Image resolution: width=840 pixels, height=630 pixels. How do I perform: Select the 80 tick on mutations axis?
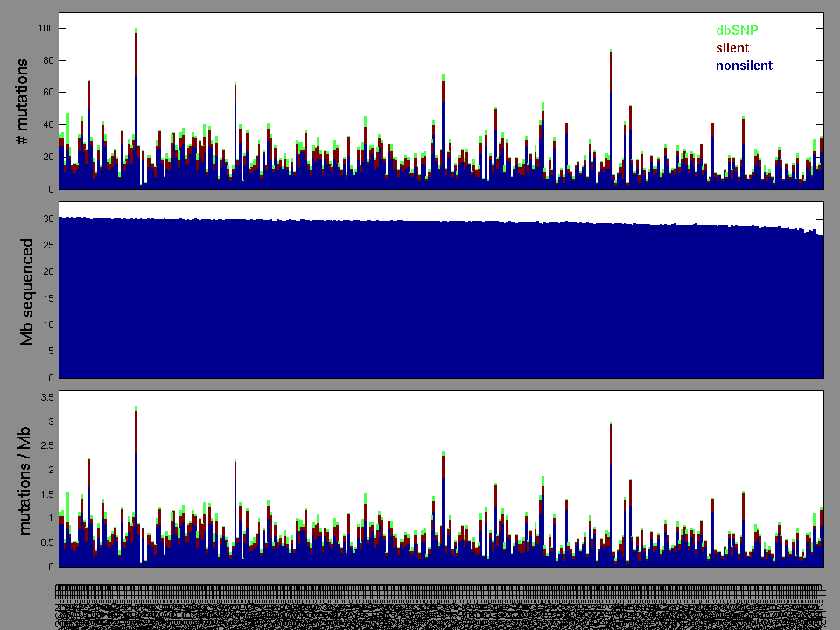46,61
